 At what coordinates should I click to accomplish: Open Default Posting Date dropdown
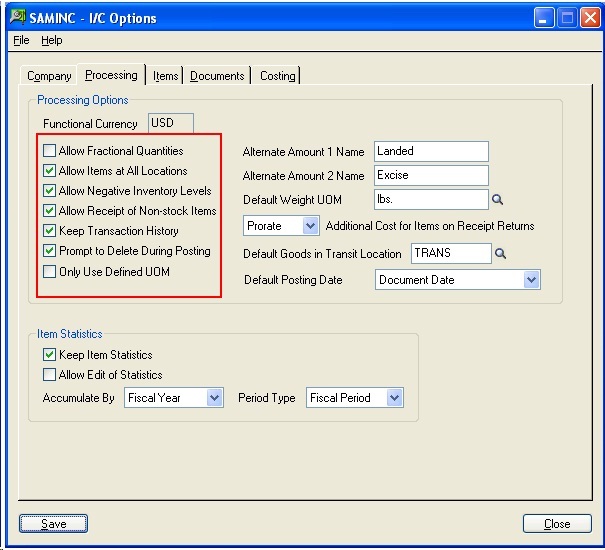[x=531, y=280]
